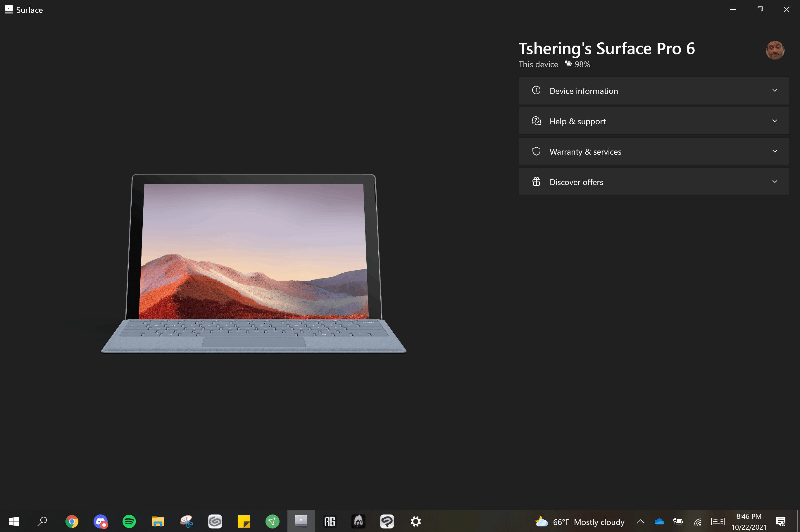This screenshot has height=532, width=800.
Task: Expand Discover offers chevron
Action: 775,182
